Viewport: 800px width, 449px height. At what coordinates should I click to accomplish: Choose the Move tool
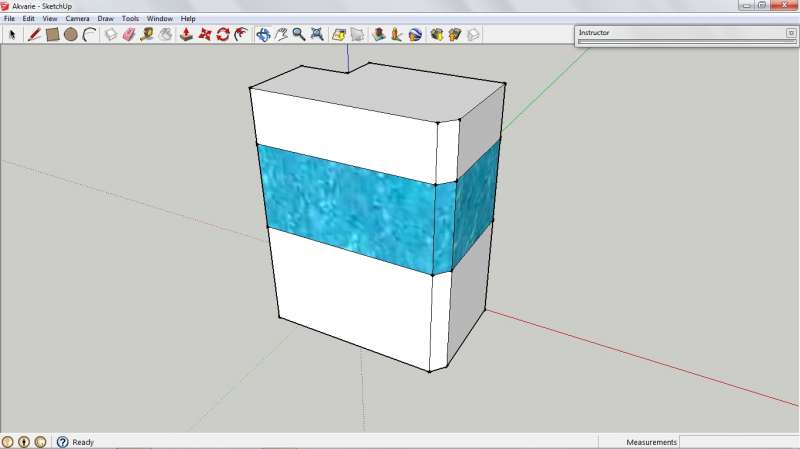coord(205,34)
